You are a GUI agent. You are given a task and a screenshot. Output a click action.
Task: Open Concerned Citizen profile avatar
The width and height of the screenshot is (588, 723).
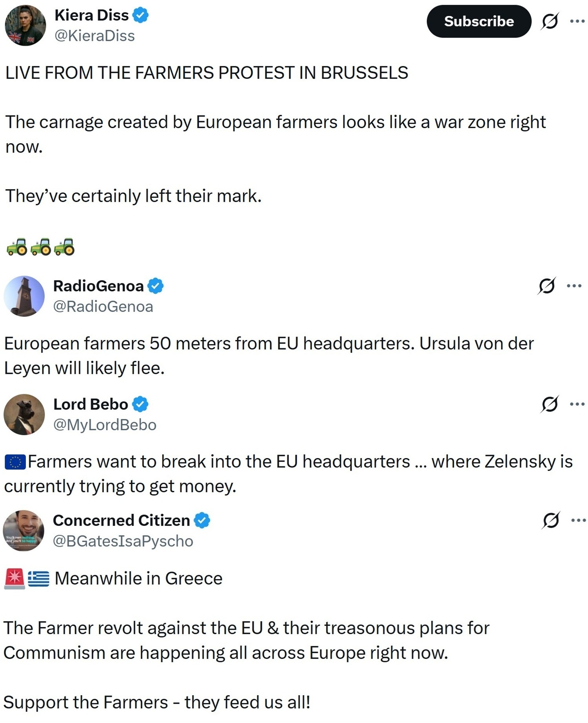pyautogui.click(x=24, y=531)
